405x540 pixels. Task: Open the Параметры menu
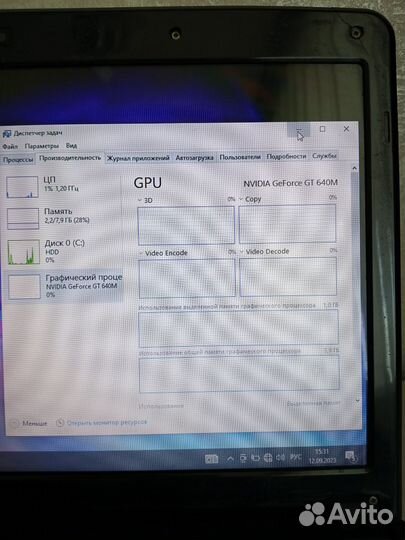[x=42, y=146]
